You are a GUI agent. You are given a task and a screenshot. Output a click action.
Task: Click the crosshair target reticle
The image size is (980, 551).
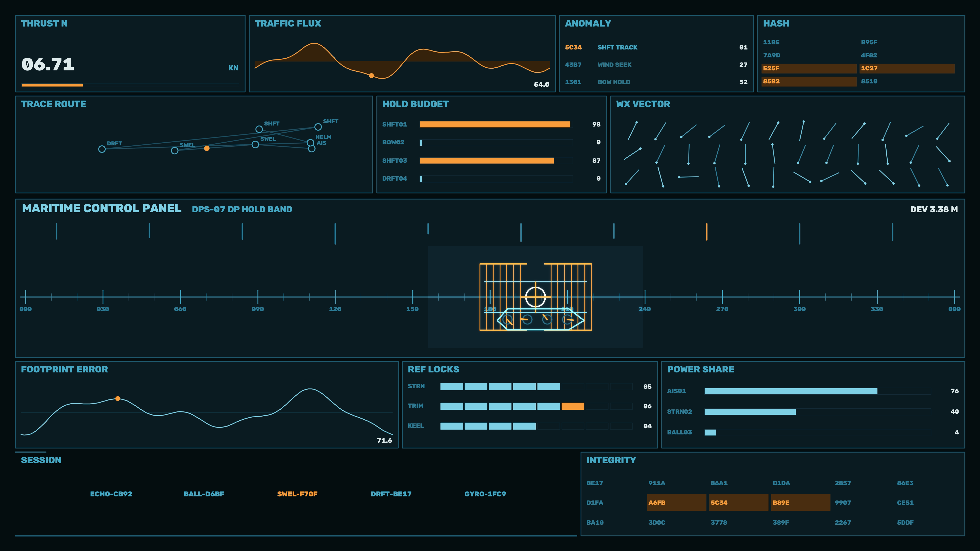(535, 297)
